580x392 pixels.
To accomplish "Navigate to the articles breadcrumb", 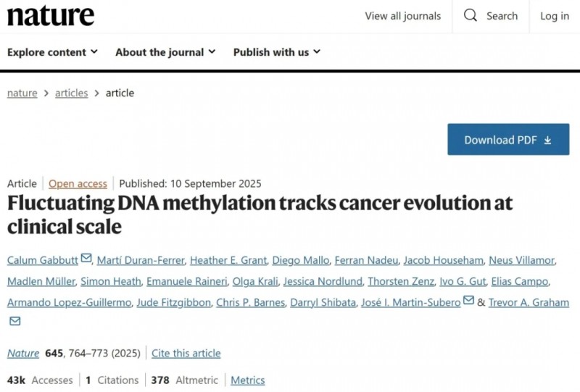I will 72,93.
